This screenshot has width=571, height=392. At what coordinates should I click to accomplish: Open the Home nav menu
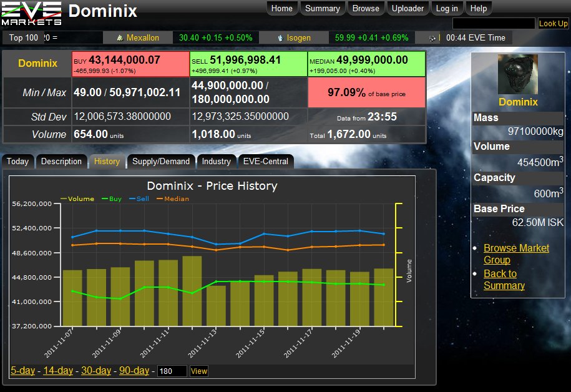[282, 8]
